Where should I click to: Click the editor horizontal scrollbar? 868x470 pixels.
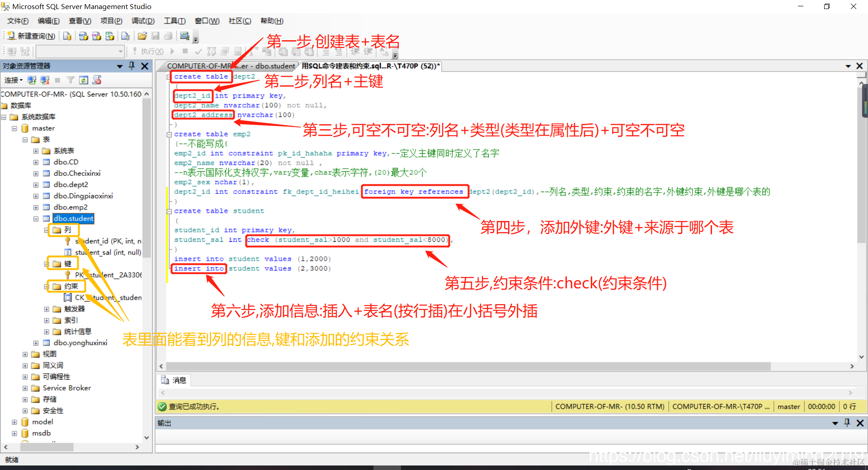[x=468, y=367]
